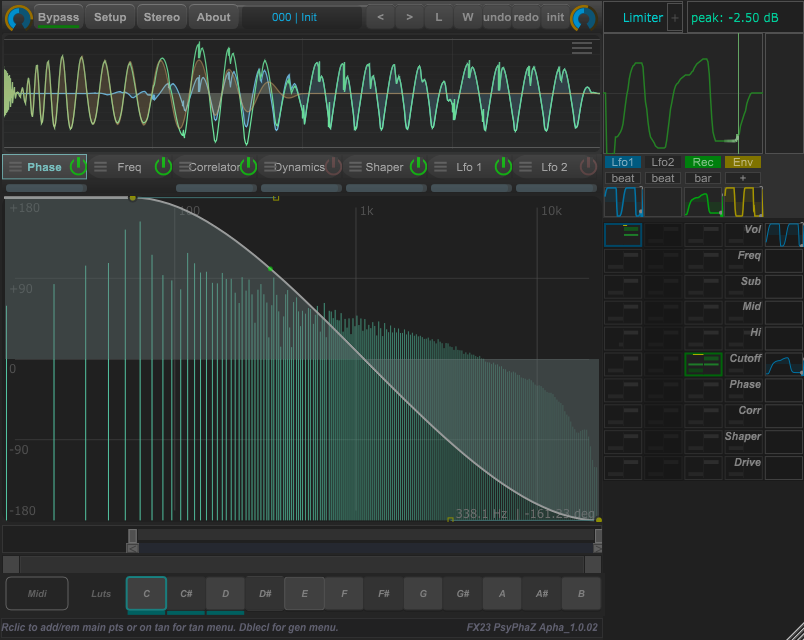Open the Lfo 1 module tab
Screen dimensions: 804x640
(x=469, y=167)
